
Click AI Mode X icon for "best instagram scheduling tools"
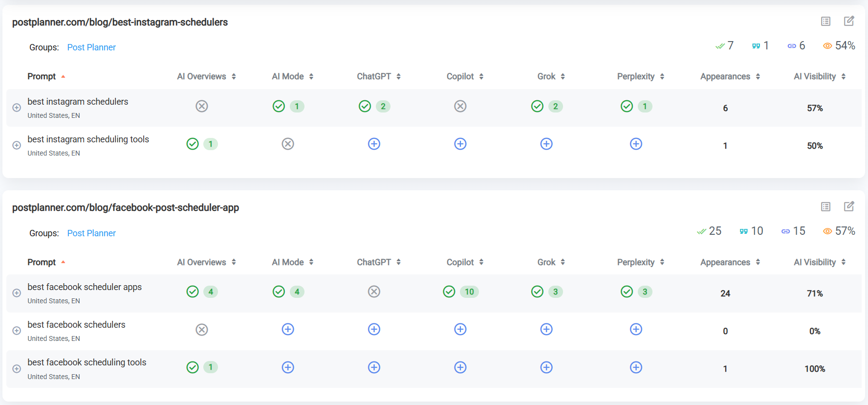pos(288,144)
